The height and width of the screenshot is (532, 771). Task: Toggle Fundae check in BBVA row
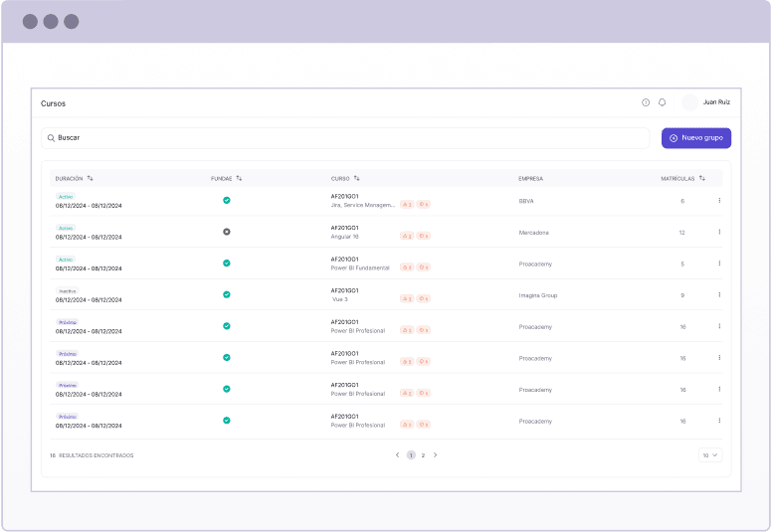[227, 200]
